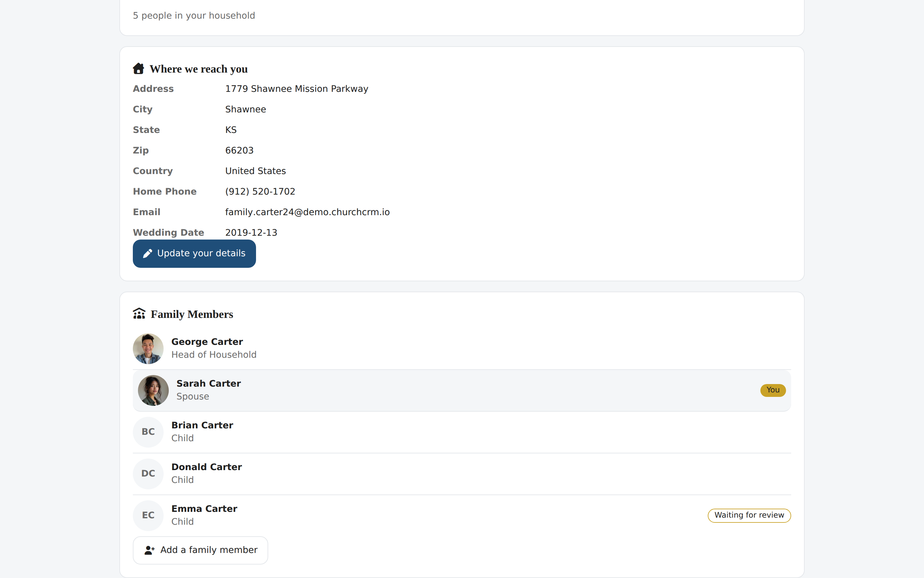Select the Sarah Carter name

209,383
